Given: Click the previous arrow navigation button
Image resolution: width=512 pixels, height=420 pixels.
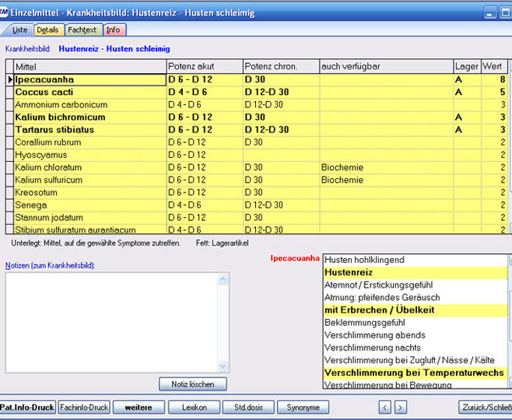Looking at the screenshot, I should point(384,407).
